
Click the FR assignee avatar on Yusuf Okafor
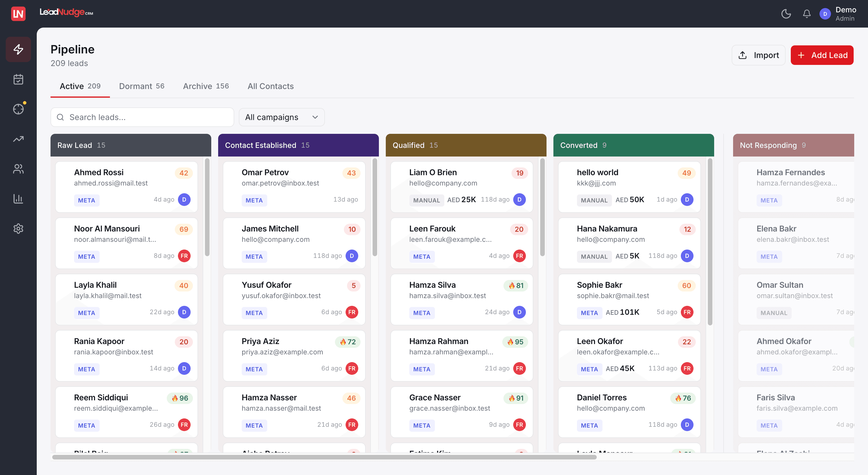pos(352,312)
